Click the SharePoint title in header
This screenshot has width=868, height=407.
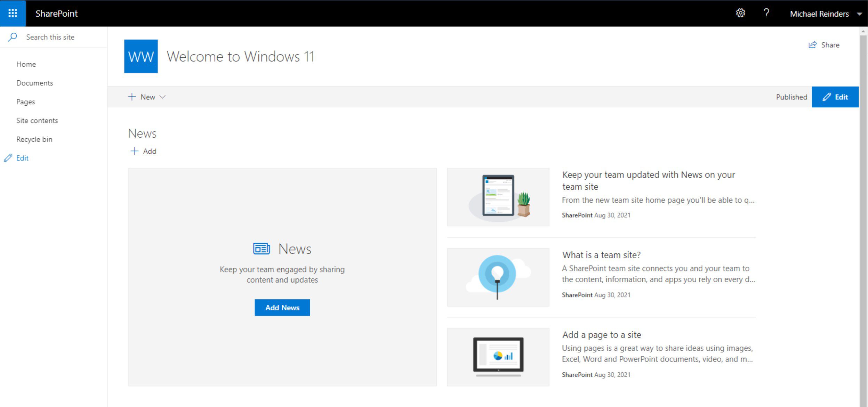(56, 14)
